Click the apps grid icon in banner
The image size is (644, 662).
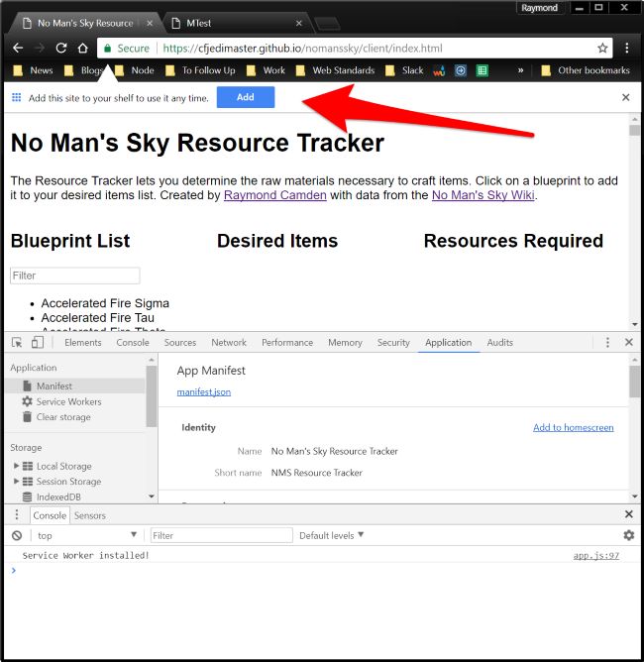coord(17,97)
